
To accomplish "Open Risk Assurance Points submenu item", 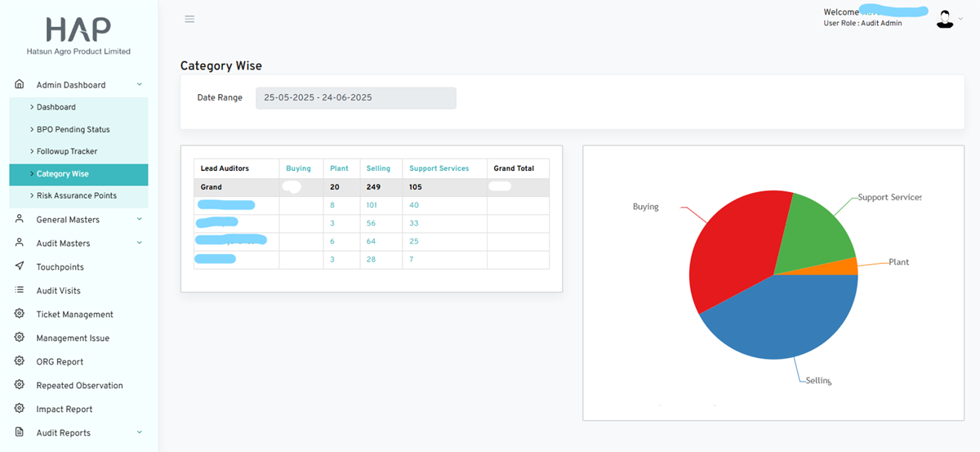I will (x=76, y=195).
